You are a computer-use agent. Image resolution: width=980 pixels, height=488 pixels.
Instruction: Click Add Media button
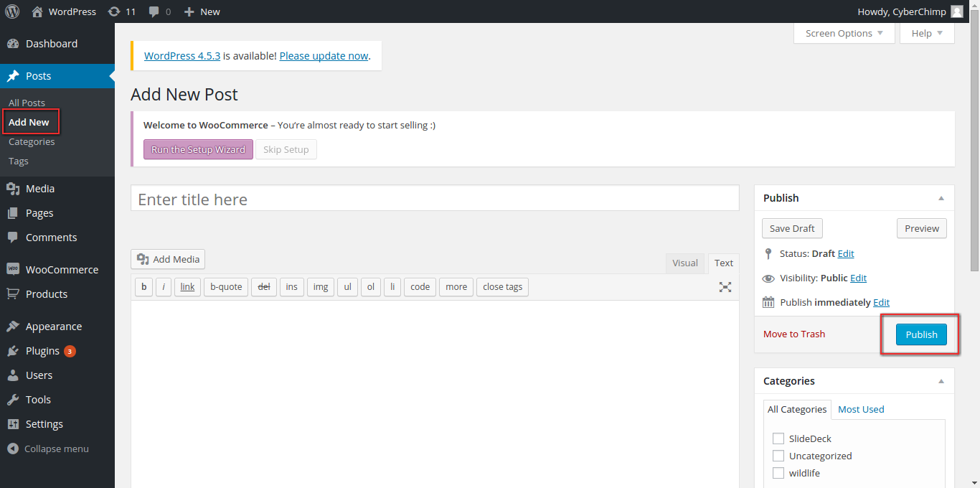click(169, 259)
